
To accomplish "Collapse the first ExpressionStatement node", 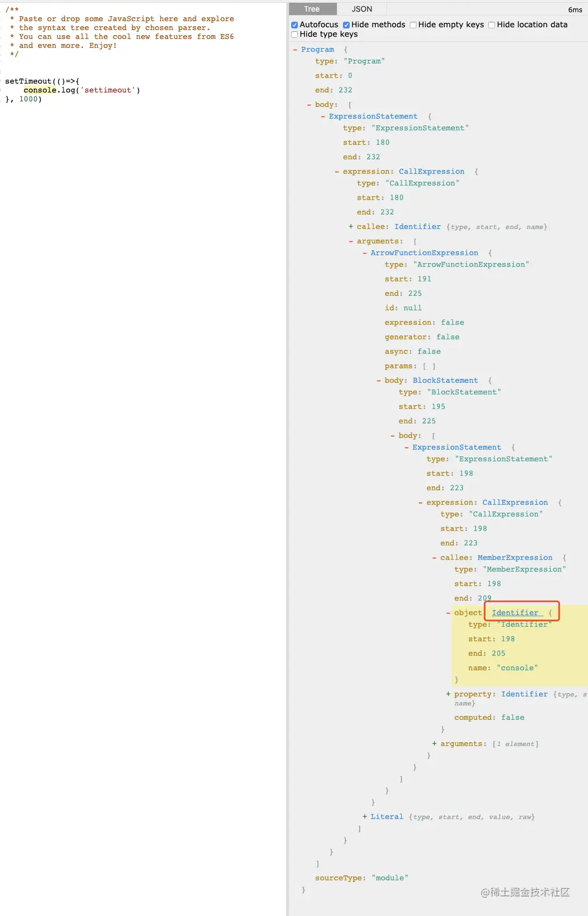I will [323, 116].
